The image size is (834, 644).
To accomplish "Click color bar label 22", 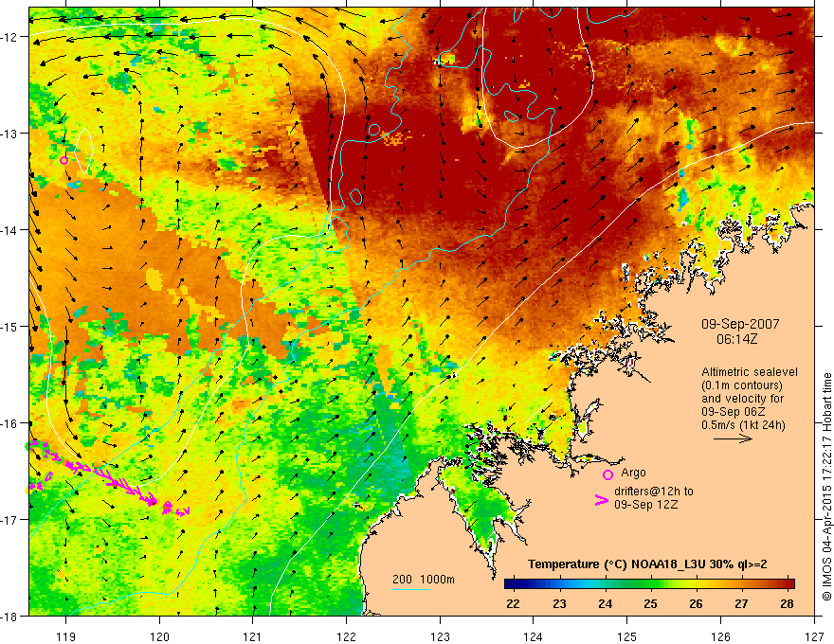I will 513,603.
